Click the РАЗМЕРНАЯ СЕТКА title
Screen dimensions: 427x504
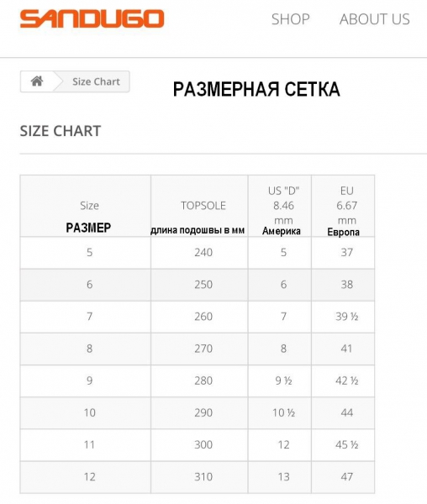click(x=256, y=89)
